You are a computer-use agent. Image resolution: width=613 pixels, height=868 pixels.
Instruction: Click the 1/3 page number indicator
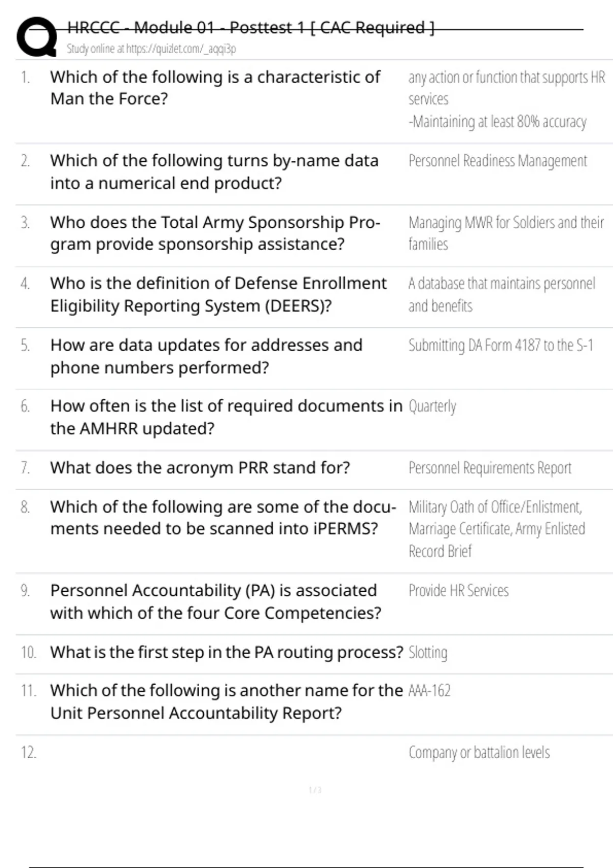pos(315,790)
